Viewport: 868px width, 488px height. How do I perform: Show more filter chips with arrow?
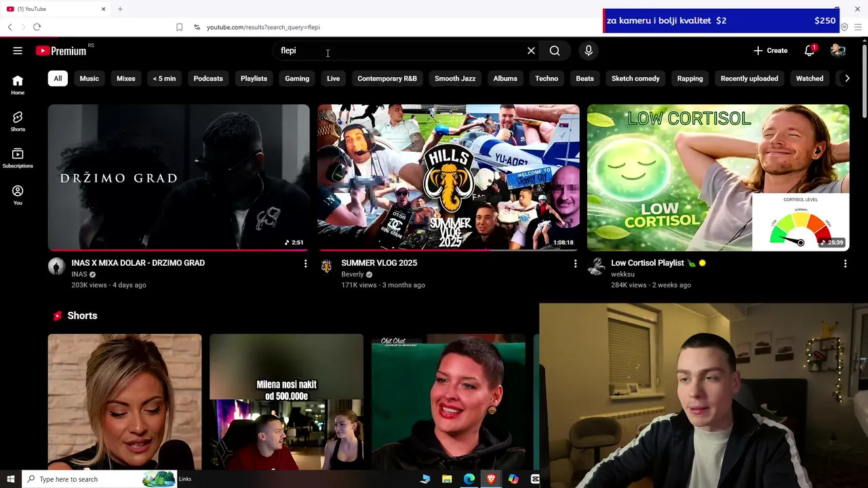click(x=846, y=79)
